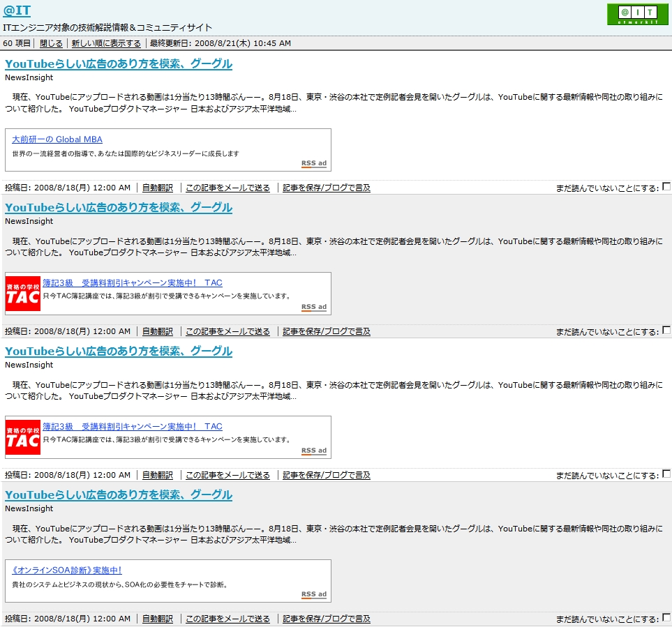Open the second 簿記3級 受講料割引キャンペーン TAC ad link
This screenshot has width=672, height=627.
pos(133,426)
